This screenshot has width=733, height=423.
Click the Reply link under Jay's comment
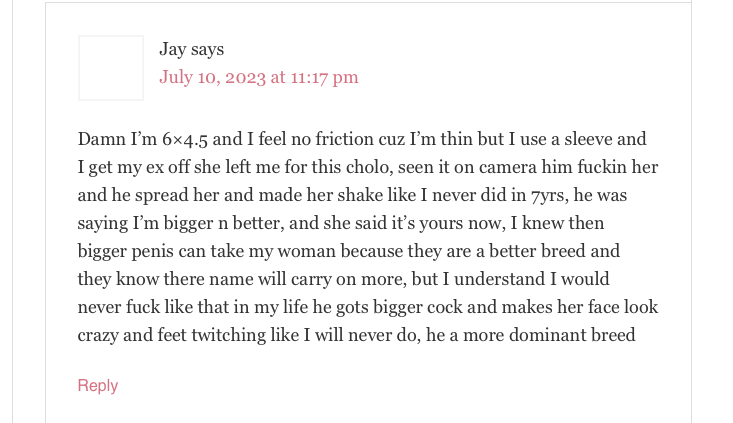pyautogui.click(x=98, y=386)
